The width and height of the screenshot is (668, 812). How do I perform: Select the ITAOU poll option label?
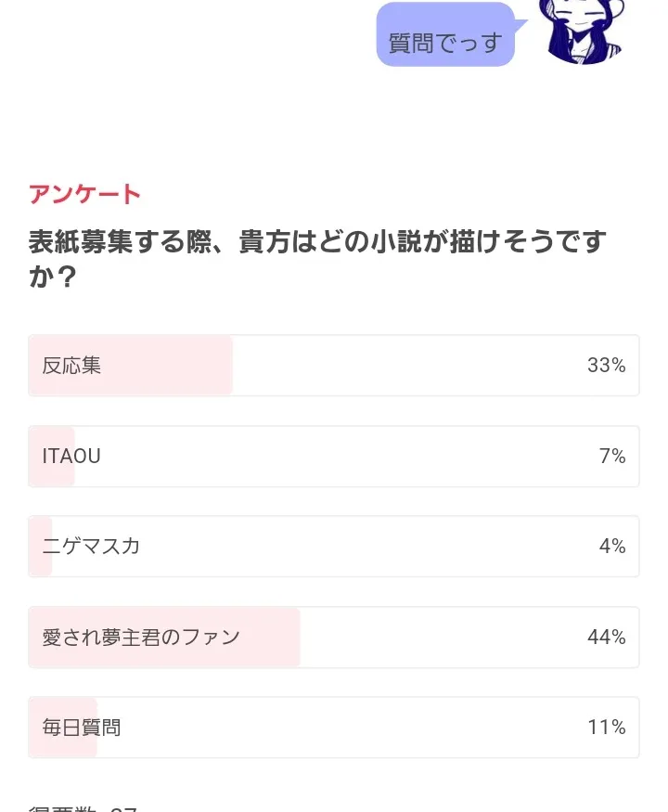point(71,457)
